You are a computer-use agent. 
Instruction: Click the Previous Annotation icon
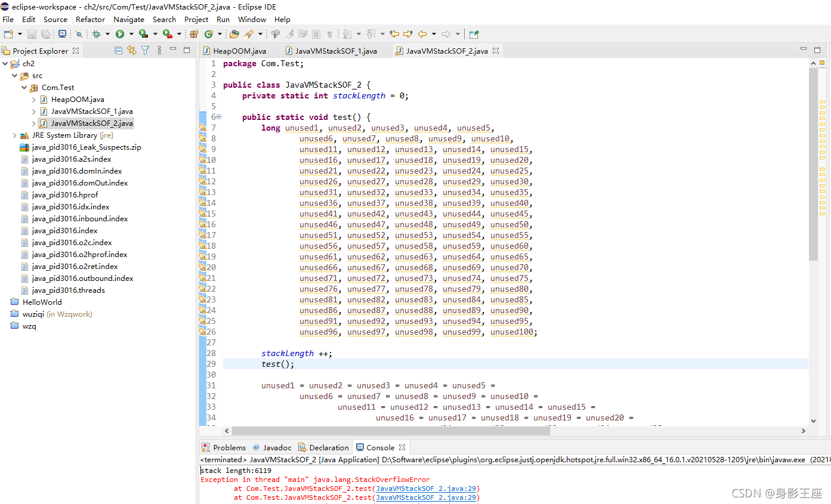[x=371, y=34]
